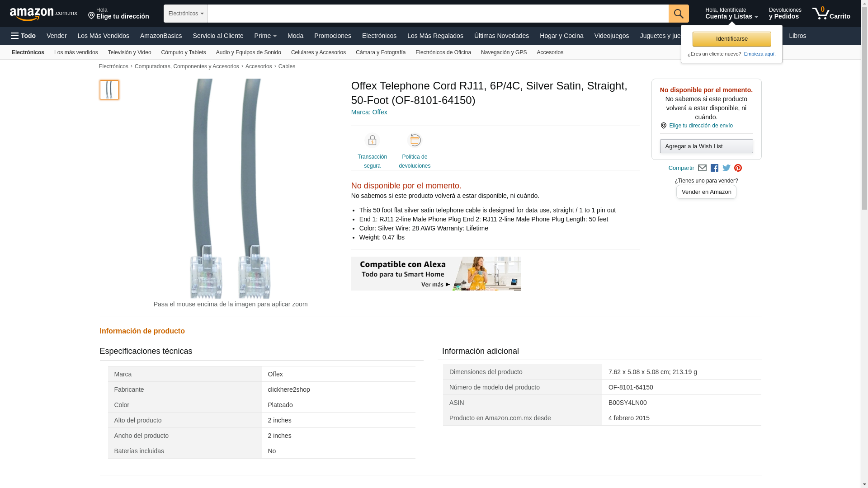Click the magnifying glass search button

(678, 14)
